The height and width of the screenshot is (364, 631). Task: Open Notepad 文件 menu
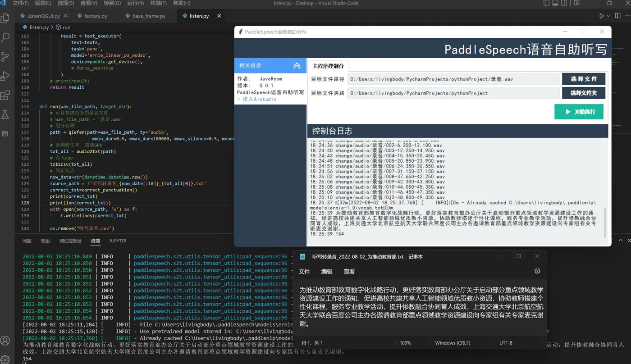pos(304,272)
